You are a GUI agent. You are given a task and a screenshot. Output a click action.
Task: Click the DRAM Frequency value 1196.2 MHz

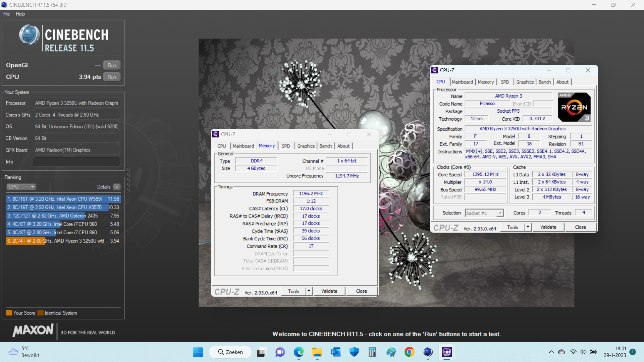(x=311, y=193)
